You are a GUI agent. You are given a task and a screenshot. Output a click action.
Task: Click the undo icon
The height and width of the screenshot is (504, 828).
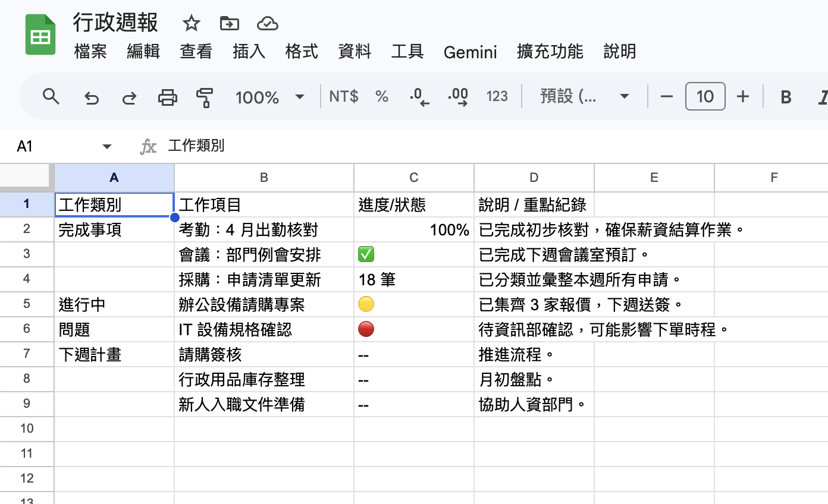tap(91, 96)
